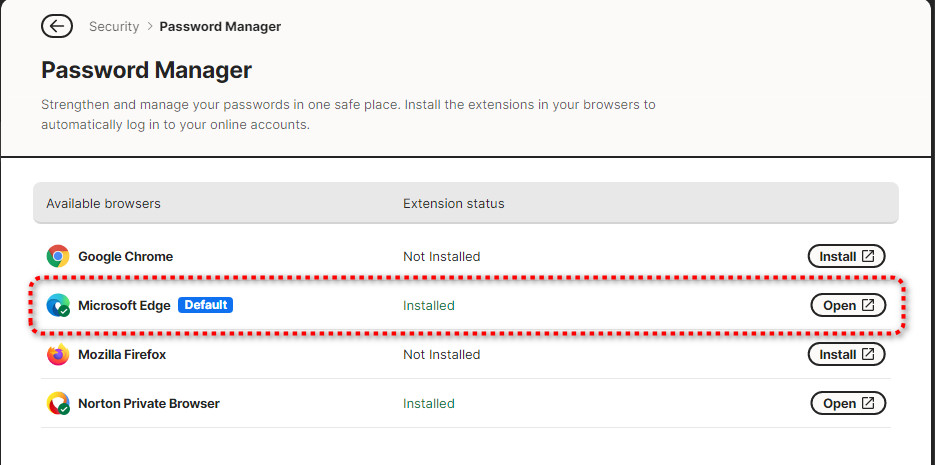The height and width of the screenshot is (465, 935).
Task: Install extension for Google Chrome
Action: coord(846,256)
